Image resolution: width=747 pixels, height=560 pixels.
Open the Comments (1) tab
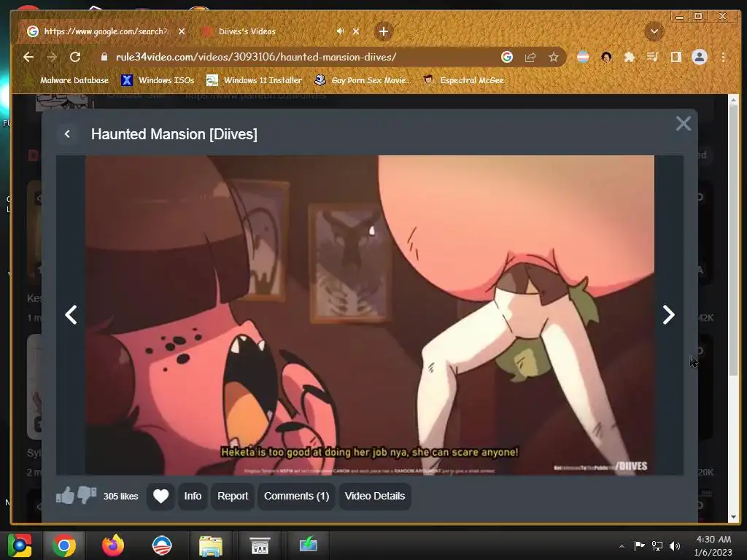tap(296, 496)
